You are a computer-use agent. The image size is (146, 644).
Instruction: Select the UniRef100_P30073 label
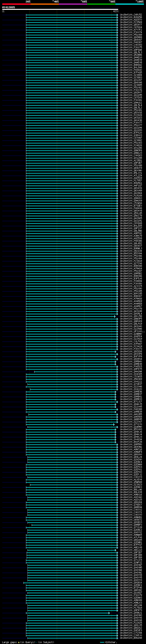131,349
